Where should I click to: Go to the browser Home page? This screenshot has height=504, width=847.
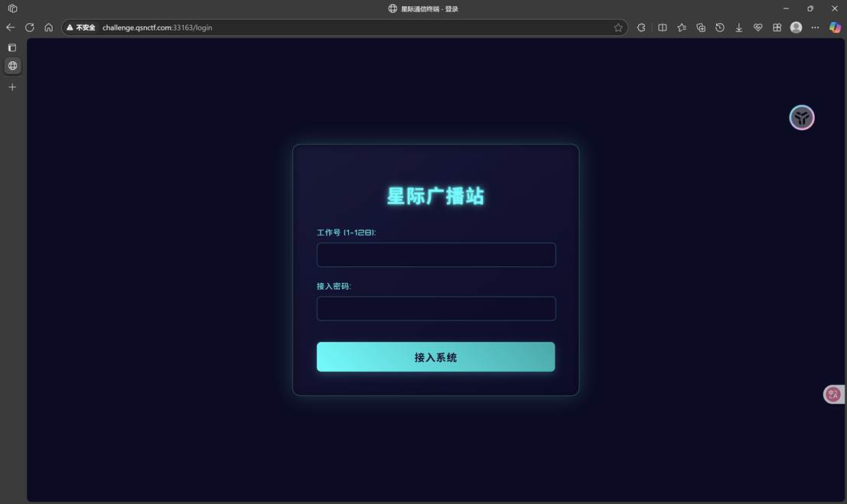(x=48, y=28)
